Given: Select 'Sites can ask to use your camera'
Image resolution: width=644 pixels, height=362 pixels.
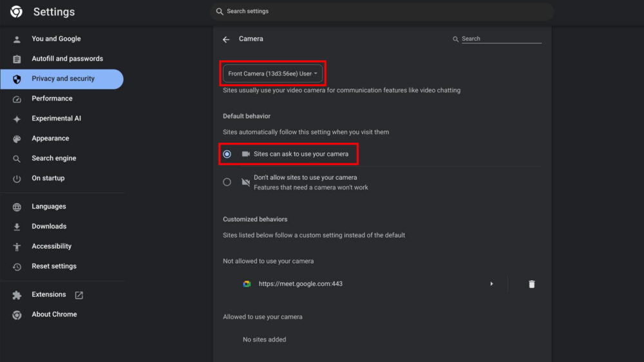Looking at the screenshot, I should tap(227, 154).
